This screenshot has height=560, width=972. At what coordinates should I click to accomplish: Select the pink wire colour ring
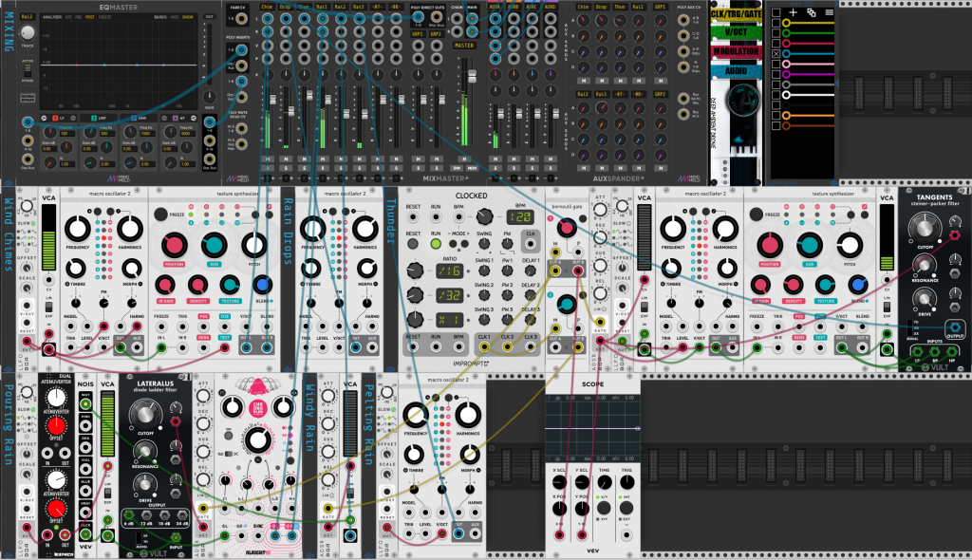pos(786,64)
